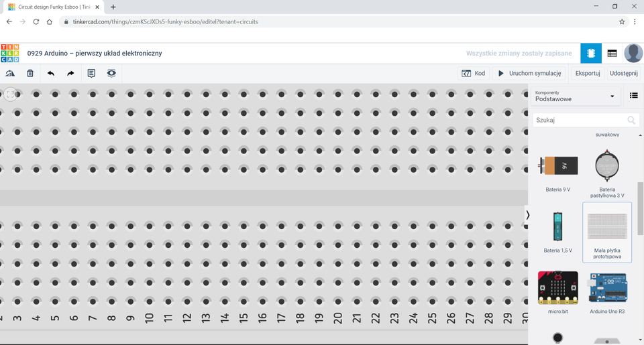Viewport: 644px width, 345px height.
Task: Open the Kod code editor
Action: [x=474, y=73]
